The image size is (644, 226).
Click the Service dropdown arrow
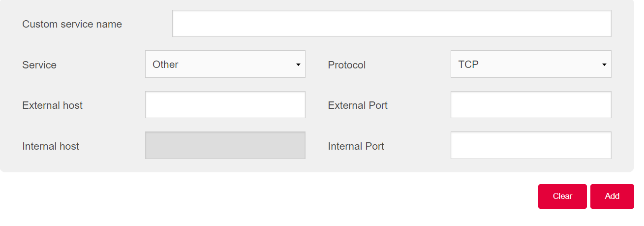pyautogui.click(x=298, y=65)
